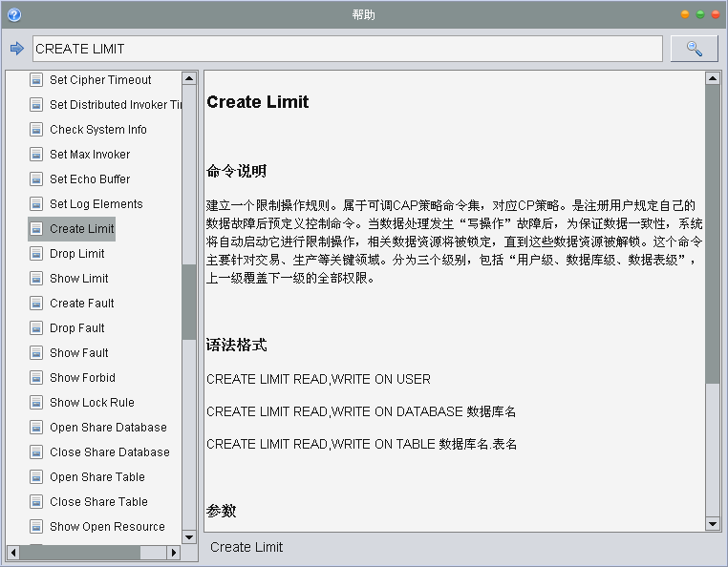
Task: Click the Show Open Resource page icon
Action: click(x=36, y=527)
